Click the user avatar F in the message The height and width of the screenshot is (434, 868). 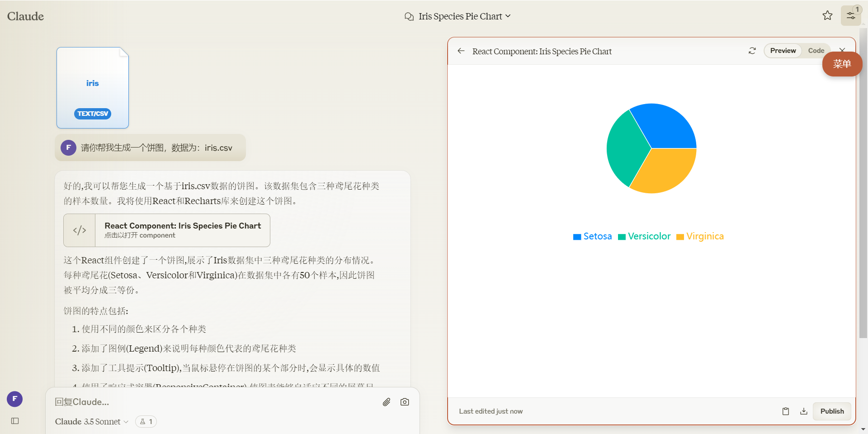click(68, 148)
